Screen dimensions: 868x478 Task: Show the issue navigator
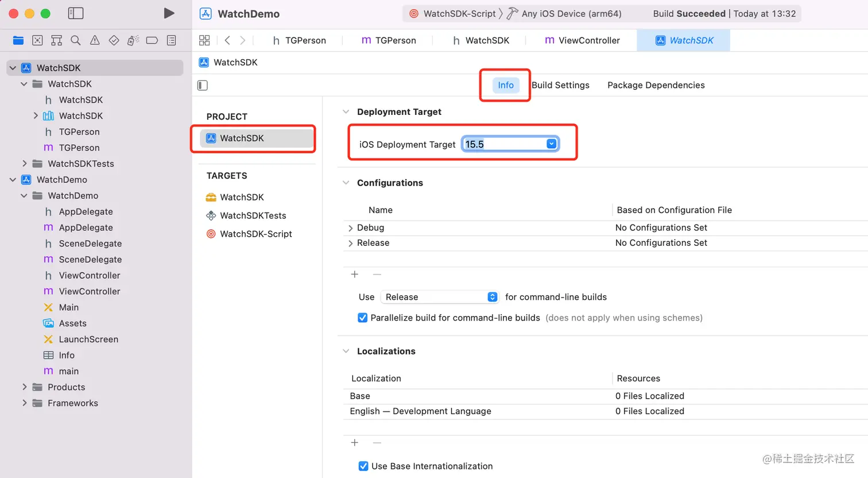95,40
